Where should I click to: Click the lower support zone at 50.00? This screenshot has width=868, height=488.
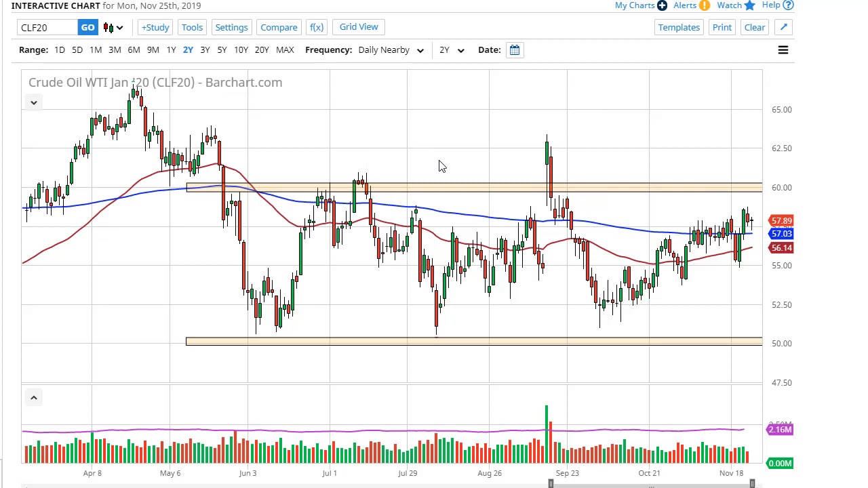[474, 342]
